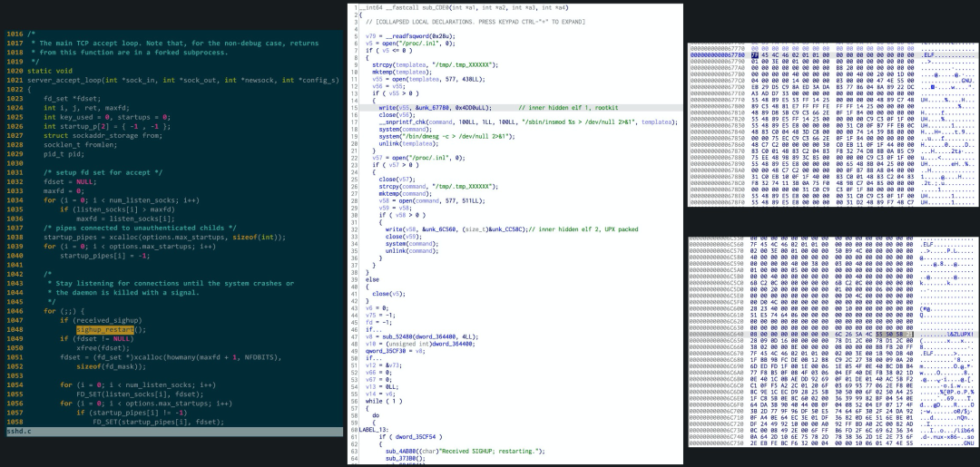Click 'qword_35CF30 = v8;' assignment

tap(397, 352)
